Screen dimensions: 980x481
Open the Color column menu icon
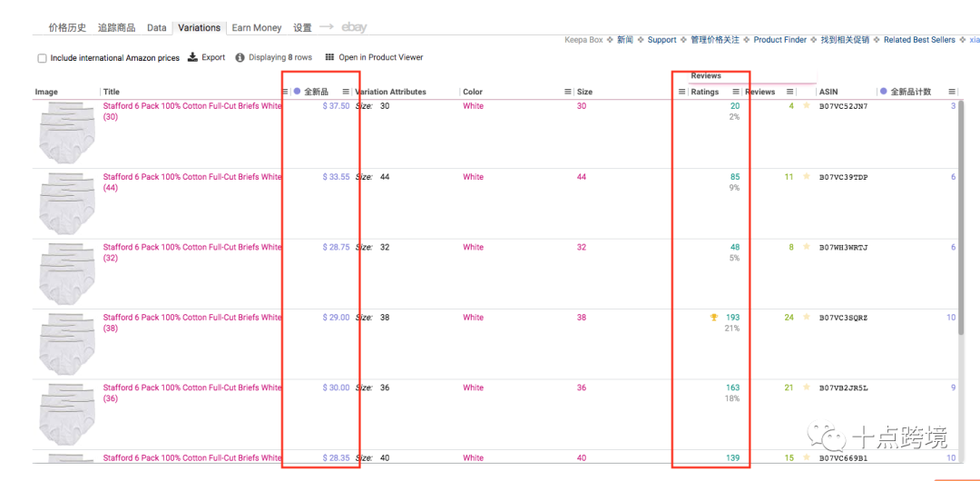click(567, 92)
